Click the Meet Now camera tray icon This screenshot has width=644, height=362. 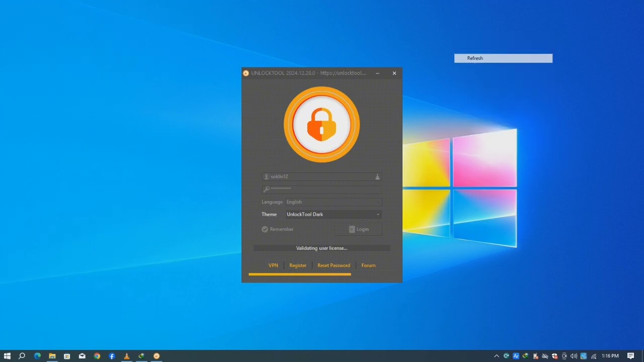pyautogui.click(x=564, y=356)
